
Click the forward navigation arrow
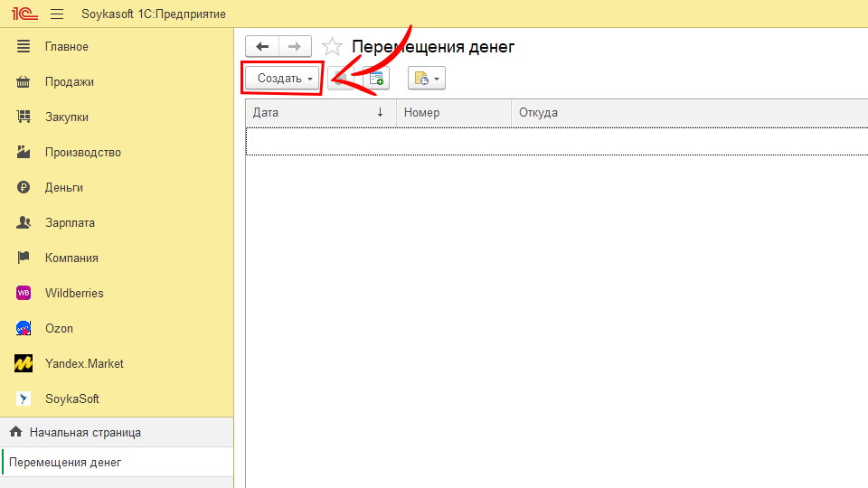(295, 47)
